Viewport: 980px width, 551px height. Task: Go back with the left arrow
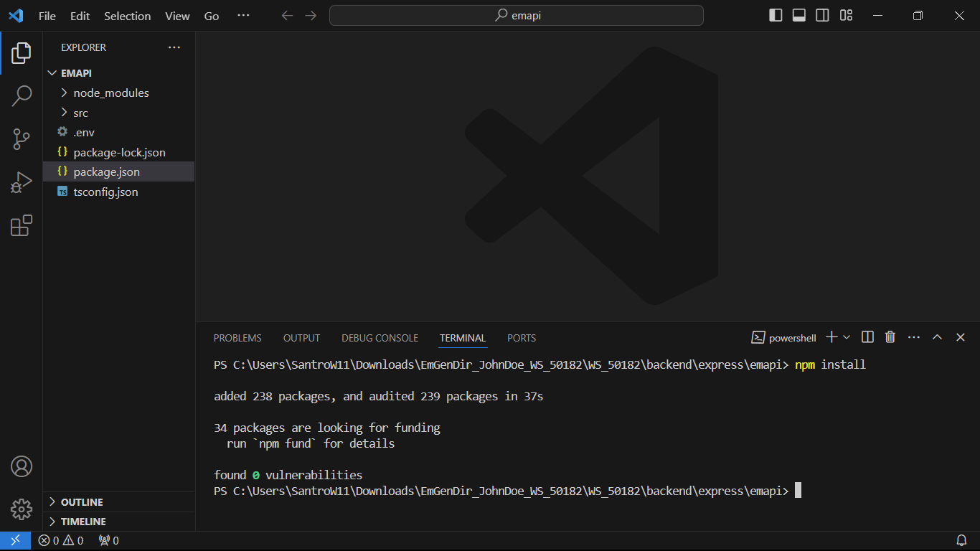tap(287, 16)
